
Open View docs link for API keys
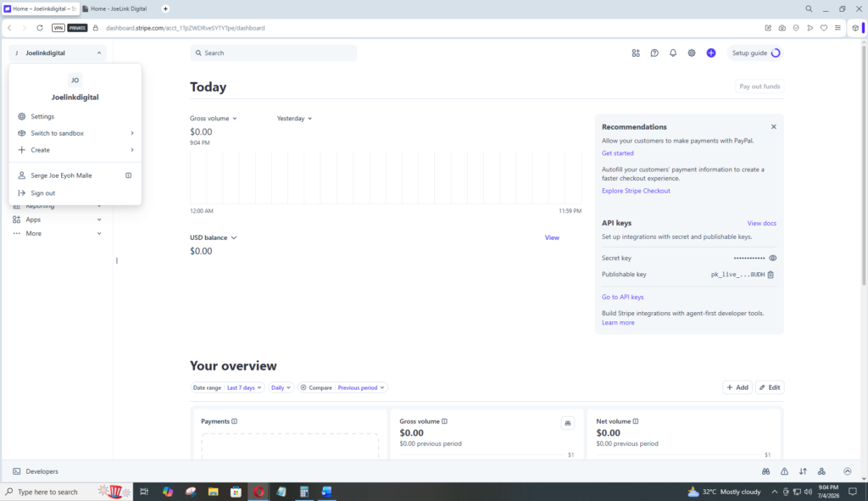click(762, 224)
